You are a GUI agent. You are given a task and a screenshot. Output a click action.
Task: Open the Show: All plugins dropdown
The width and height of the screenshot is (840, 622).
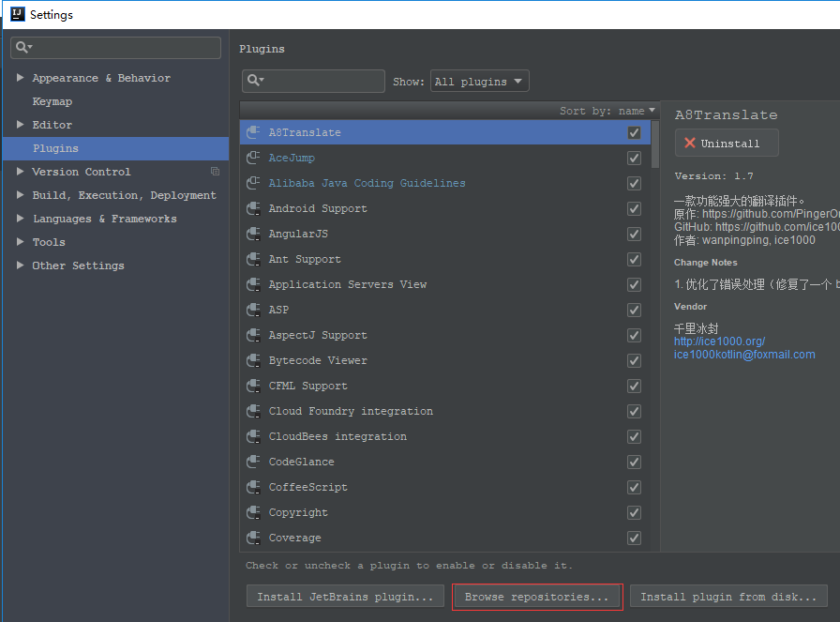[479, 81]
